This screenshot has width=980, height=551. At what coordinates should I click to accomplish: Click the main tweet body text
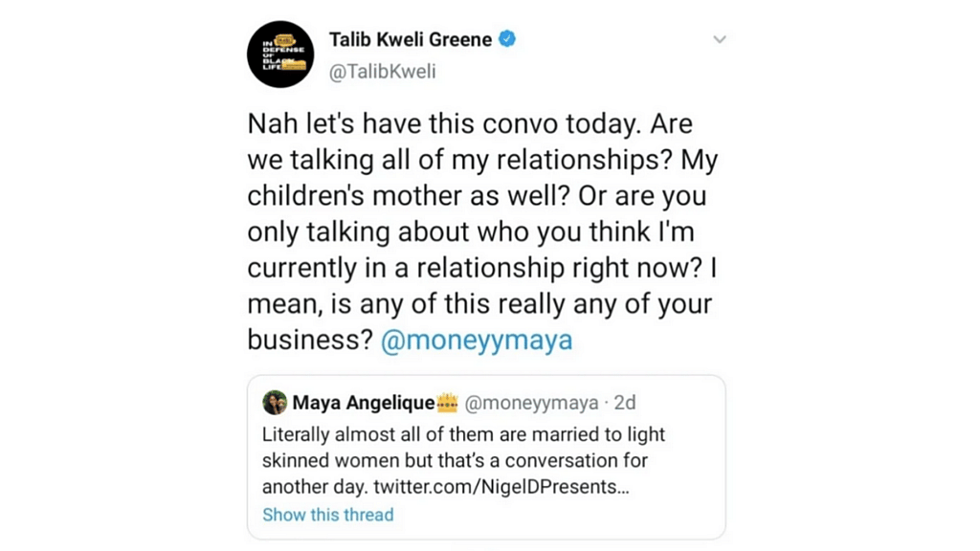coord(479,231)
